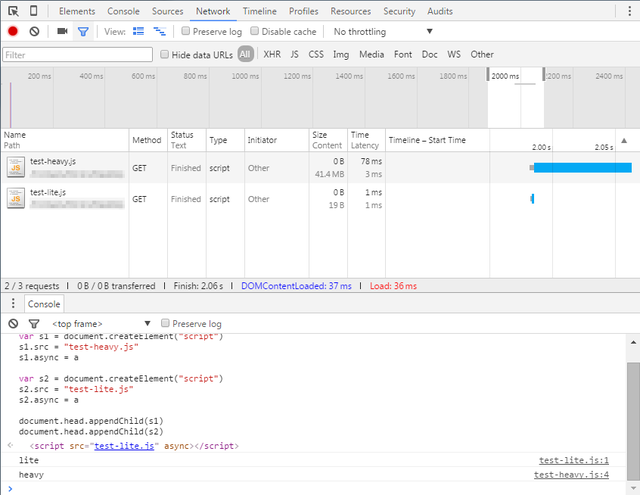This screenshot has height=495, width=640.
Task: Open console drawer three-dot menu
Action: pyautogui.click(x=13, y=303)
